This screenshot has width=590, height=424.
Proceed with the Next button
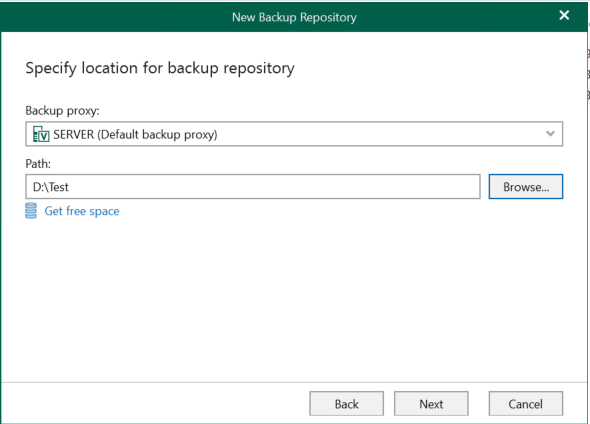point(431,404)
